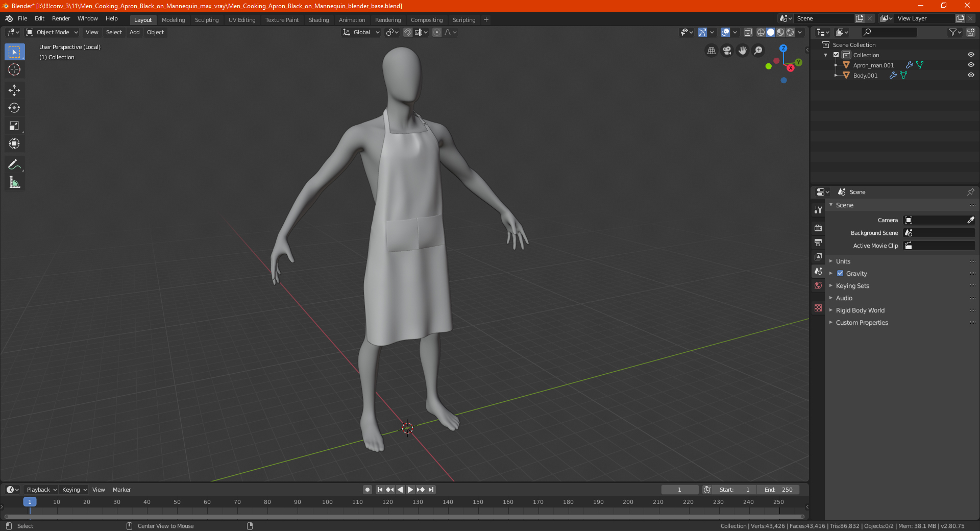
Task: Toggle Gravity checkbox in Scene properties
Action: (840, 274)
